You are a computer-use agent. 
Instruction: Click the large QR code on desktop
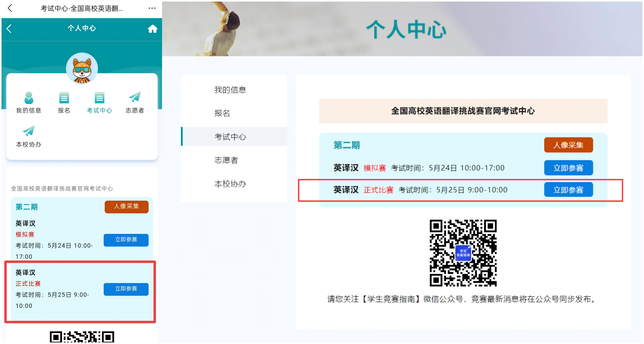click(463, 253)
